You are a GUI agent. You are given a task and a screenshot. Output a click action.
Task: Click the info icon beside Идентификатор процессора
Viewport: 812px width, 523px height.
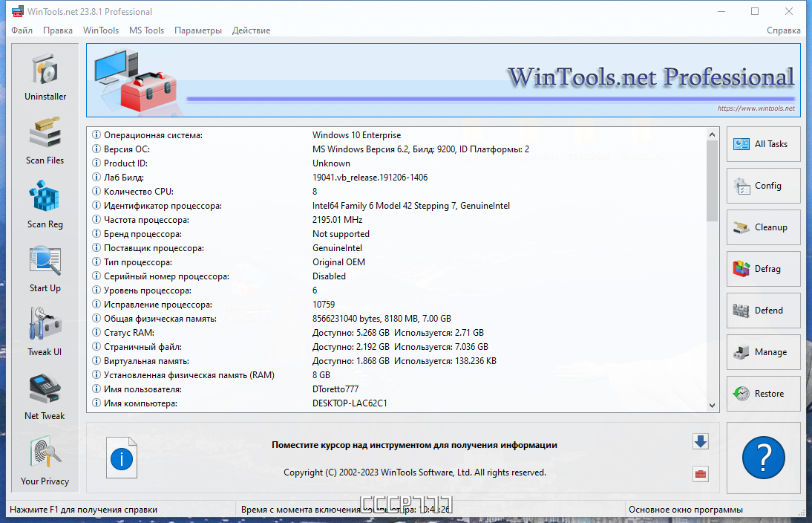pyautogui.click(x=96, y=205)
